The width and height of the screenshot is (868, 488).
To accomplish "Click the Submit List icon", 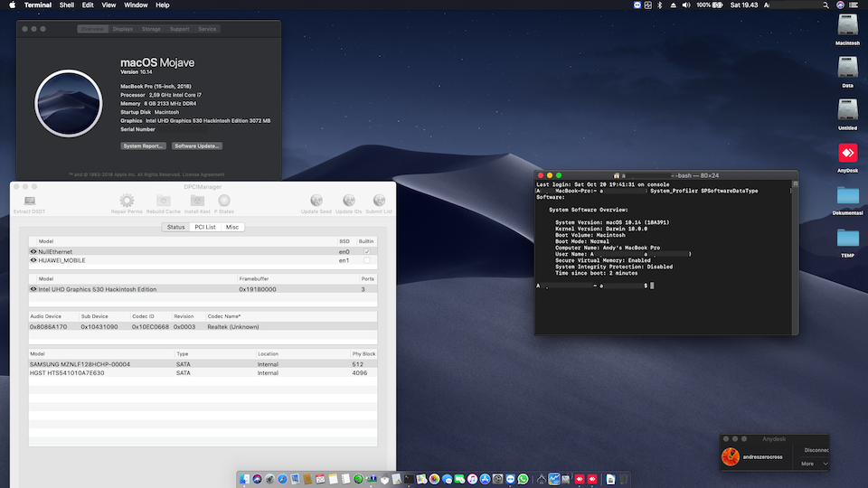I will pos(380,201).
